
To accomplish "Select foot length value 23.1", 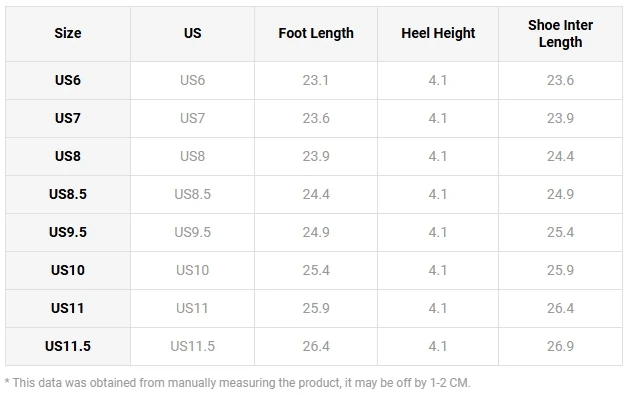I will tap(316, 80).
